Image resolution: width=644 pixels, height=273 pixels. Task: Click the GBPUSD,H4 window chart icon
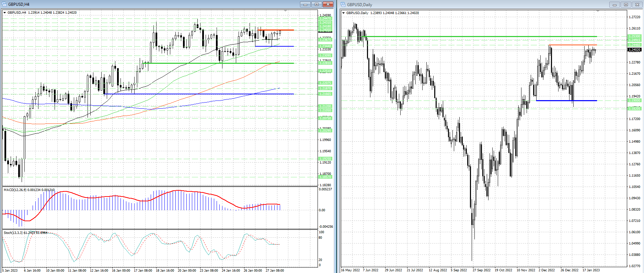[x=4, y=4]
